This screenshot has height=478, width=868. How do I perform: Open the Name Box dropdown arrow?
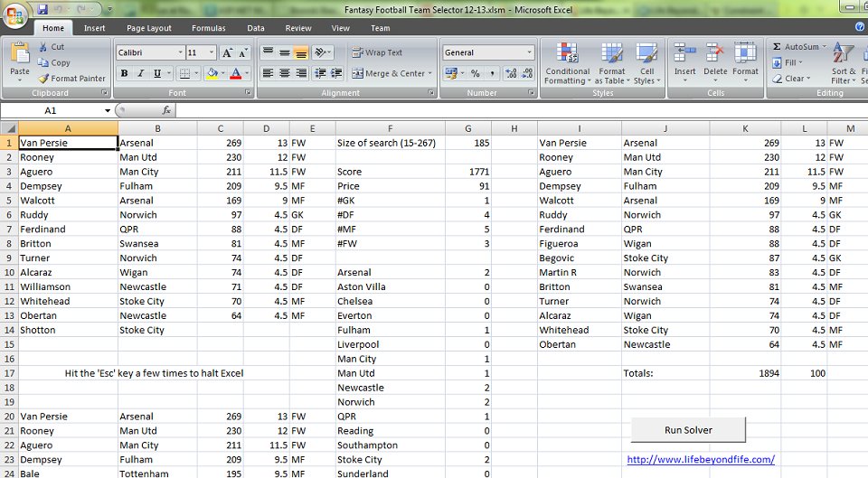pos(108,110)
